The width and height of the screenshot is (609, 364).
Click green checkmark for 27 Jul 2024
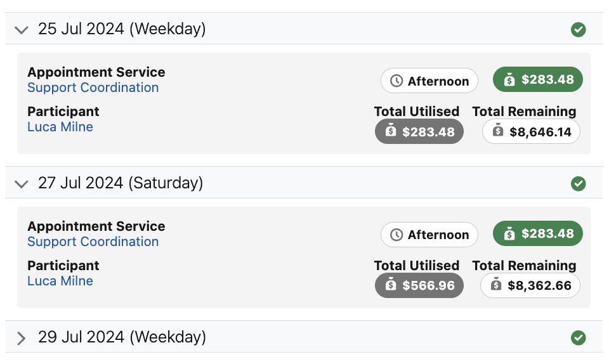(578, 183)
